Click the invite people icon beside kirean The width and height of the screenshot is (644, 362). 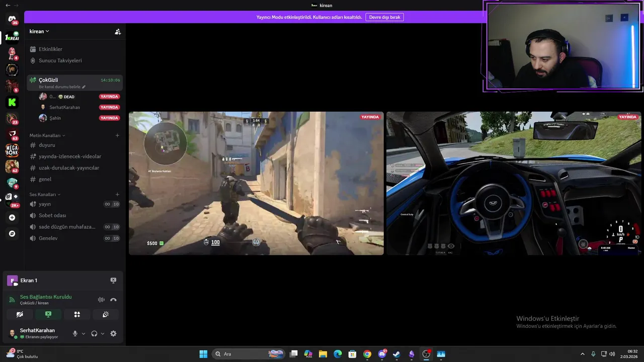[x=118, y=31]
